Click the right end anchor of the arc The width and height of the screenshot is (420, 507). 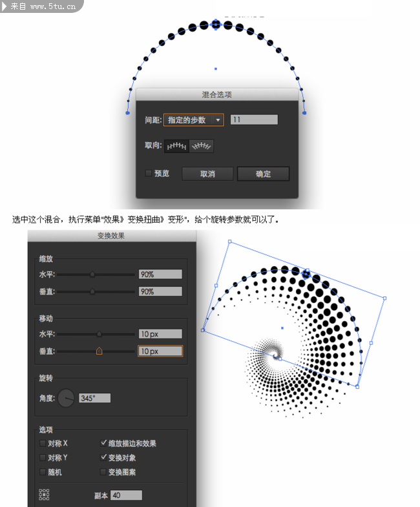(304, 112)
